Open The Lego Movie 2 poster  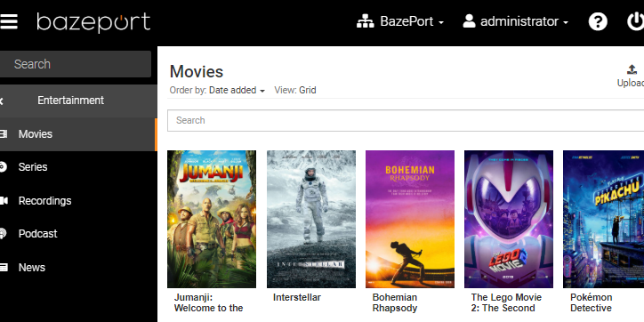click(509, 219)
